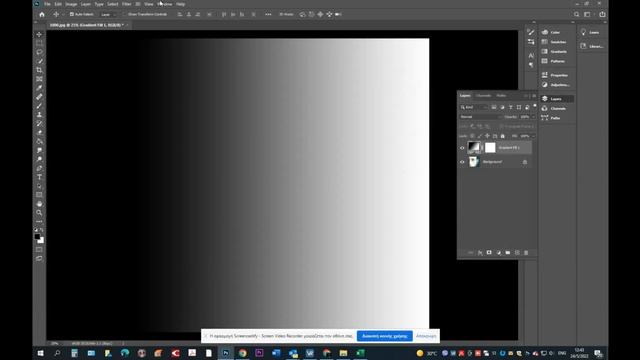Image resolution: width=640 pixels, height=360 pixels.
Task: Add layer style fx icon
Action: pyautogui.click(x=480, y=253)
